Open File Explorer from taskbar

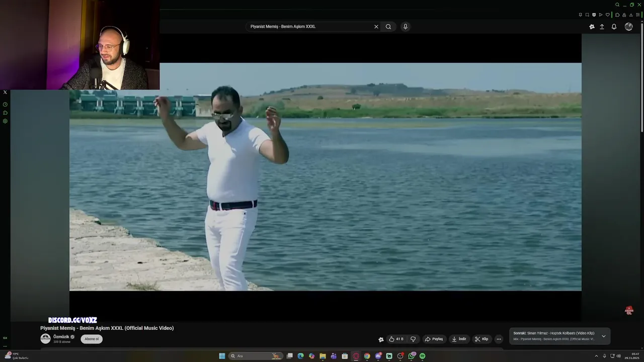click(x=323, y=356)
